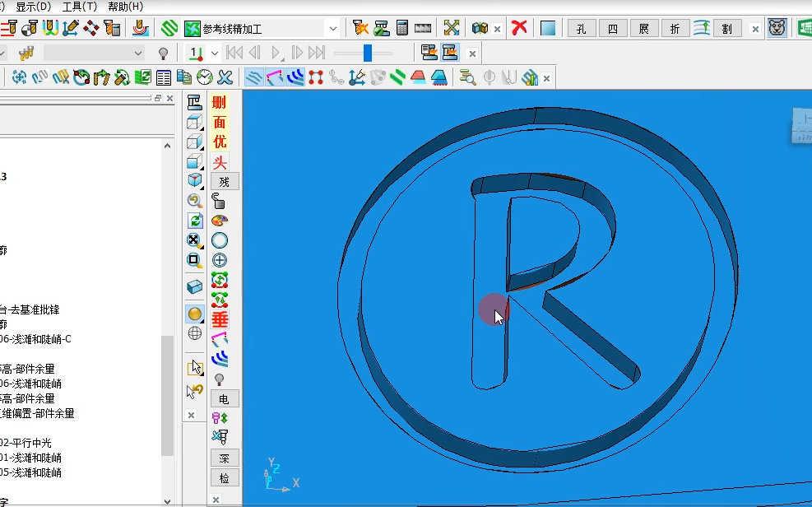
Task: Click the 深 button
Action: (225, 458)
